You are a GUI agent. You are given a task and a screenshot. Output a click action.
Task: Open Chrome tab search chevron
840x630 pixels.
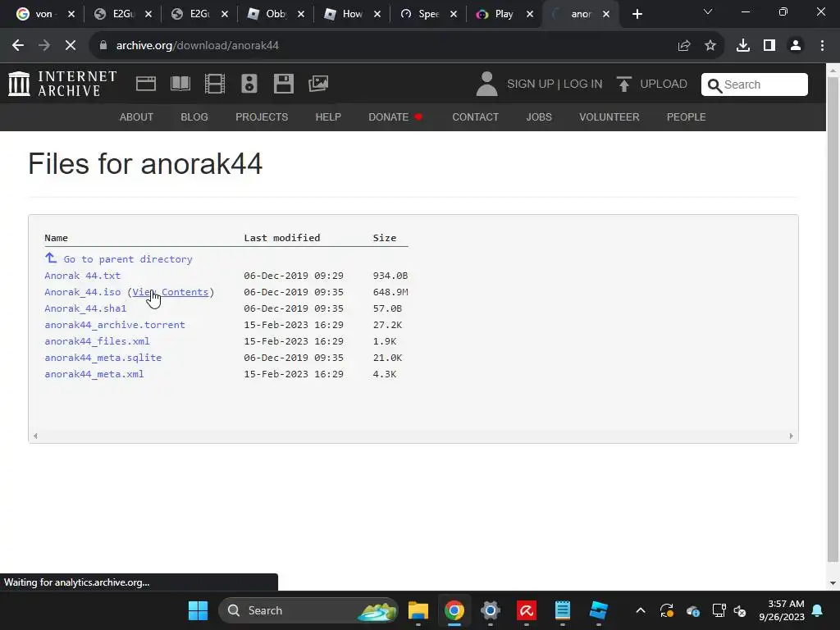click(x=708, y=11)
